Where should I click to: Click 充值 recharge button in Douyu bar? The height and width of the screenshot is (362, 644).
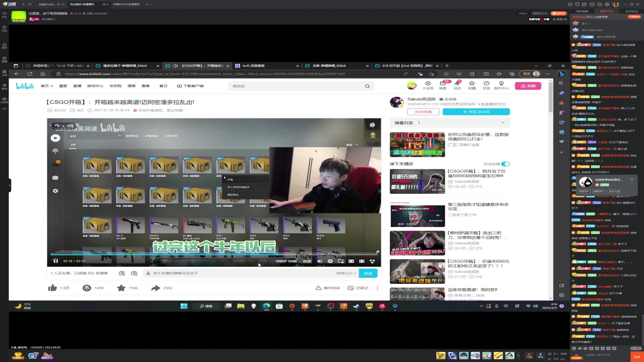(529, 355)
